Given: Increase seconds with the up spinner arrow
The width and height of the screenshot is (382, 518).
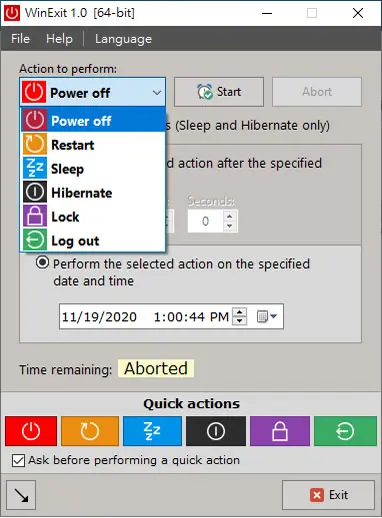Looking at the screenshot, I should coord(229,216).
